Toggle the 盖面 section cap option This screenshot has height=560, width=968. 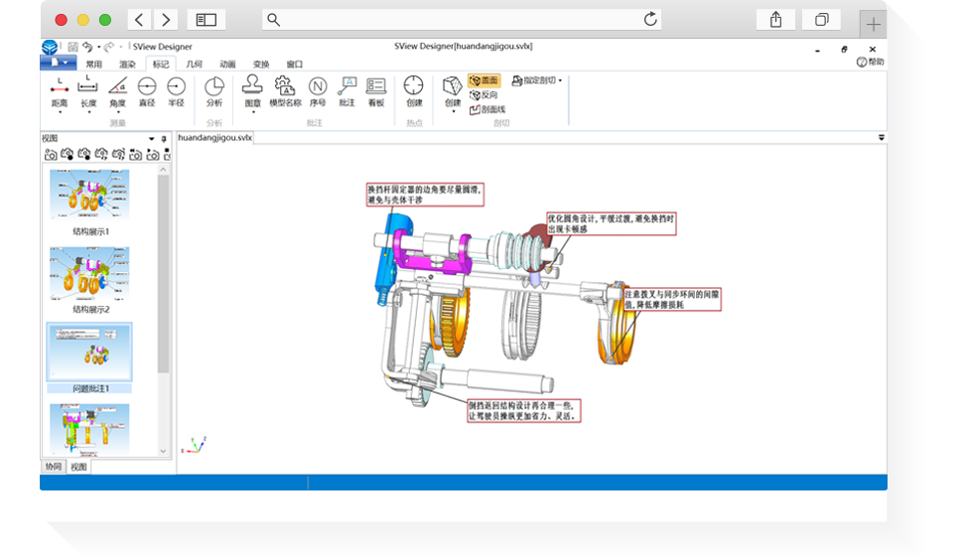pos(484,80)
